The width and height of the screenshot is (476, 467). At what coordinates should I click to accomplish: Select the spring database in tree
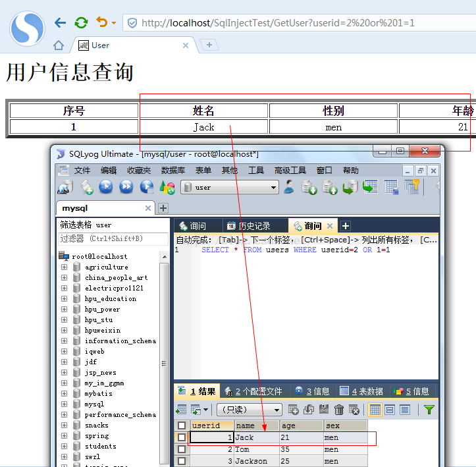pos(97,436)
